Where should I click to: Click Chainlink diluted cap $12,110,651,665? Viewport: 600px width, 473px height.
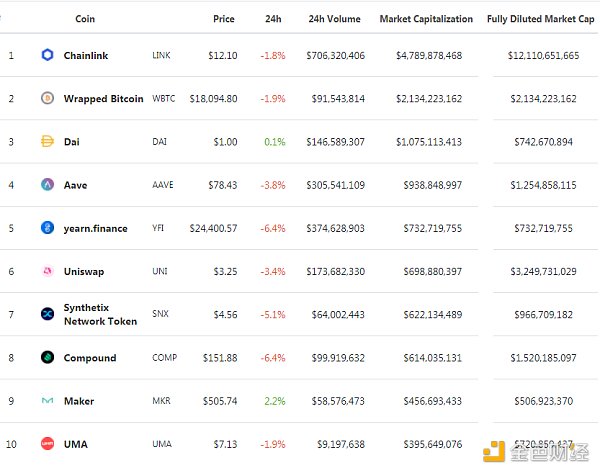tap(543, 55)
